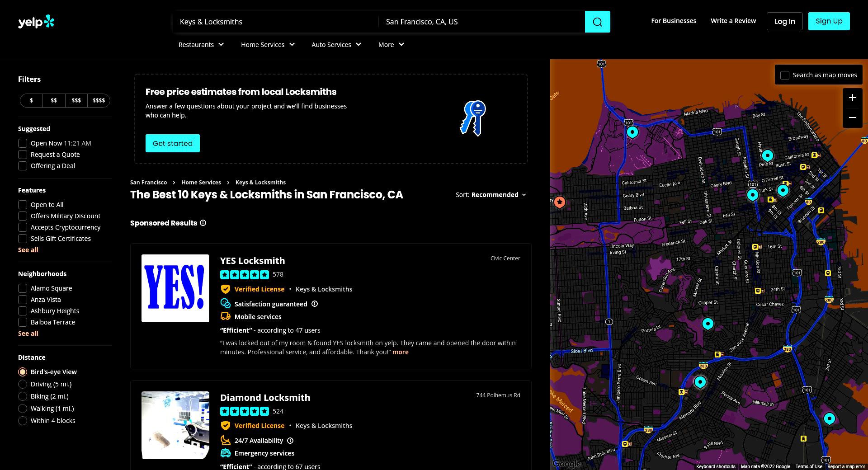Open YES Locksmith logo thumbnail

pyautogui.click(x=175, y=288)
